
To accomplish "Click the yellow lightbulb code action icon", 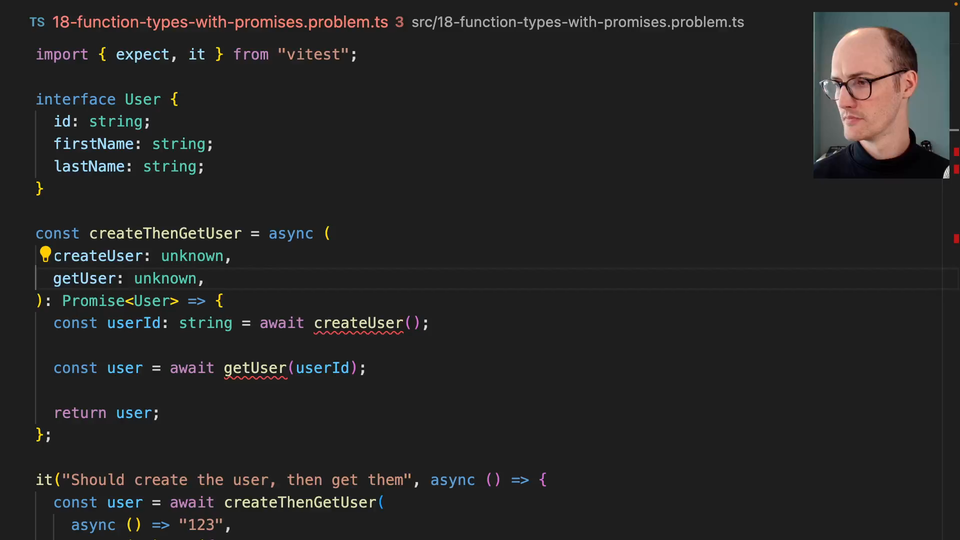I will coord(45,255).
